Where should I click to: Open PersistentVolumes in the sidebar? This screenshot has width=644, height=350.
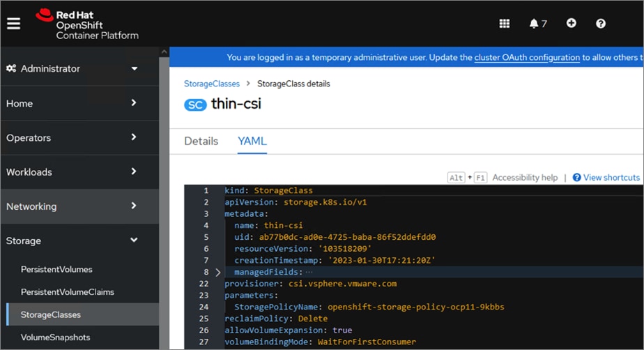(x=56, y=270)
